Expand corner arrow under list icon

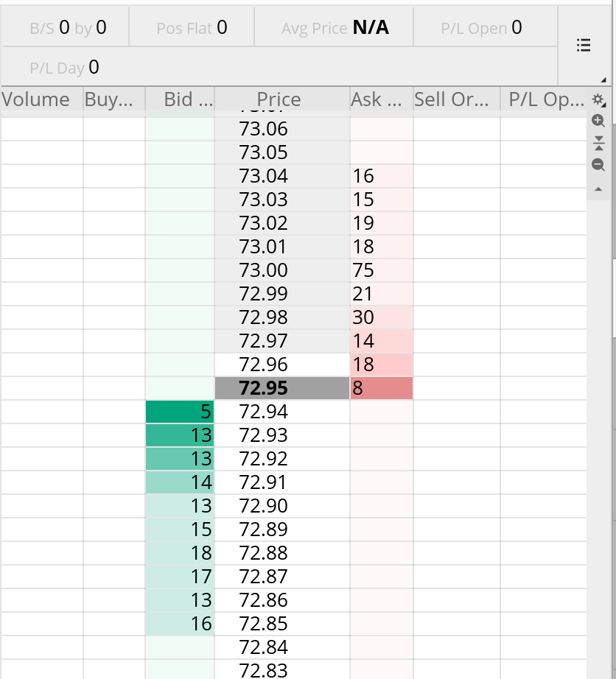(603, 80)
